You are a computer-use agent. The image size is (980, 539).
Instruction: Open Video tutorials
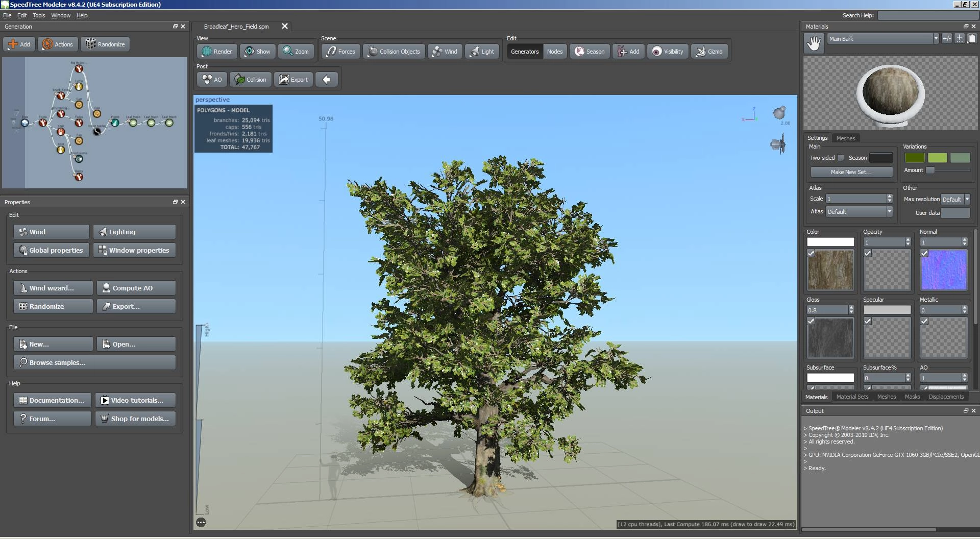point(135,400)
